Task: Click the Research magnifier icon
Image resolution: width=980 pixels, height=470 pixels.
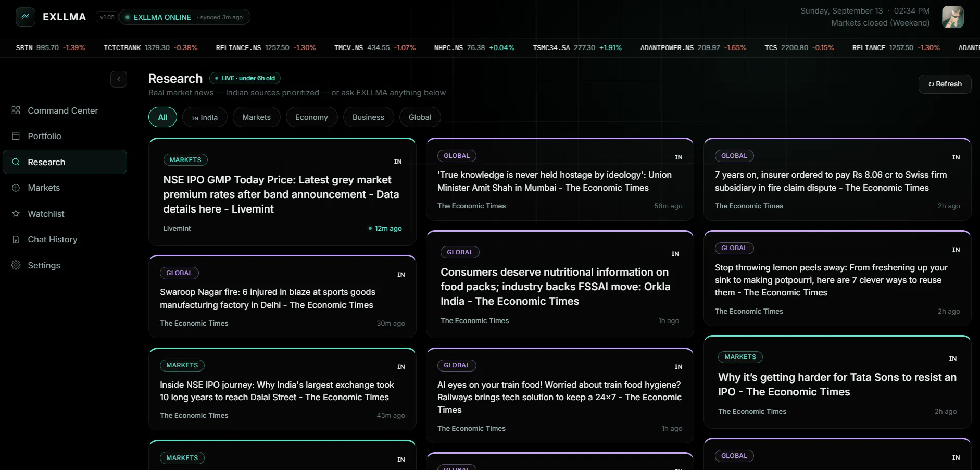Action: tap(16, 162)
